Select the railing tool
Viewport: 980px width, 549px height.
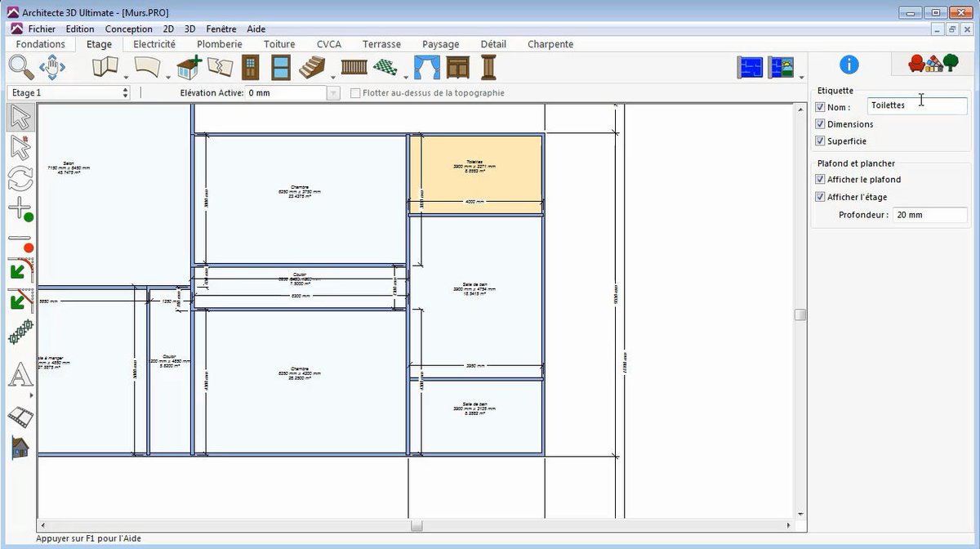click(354, 67)
